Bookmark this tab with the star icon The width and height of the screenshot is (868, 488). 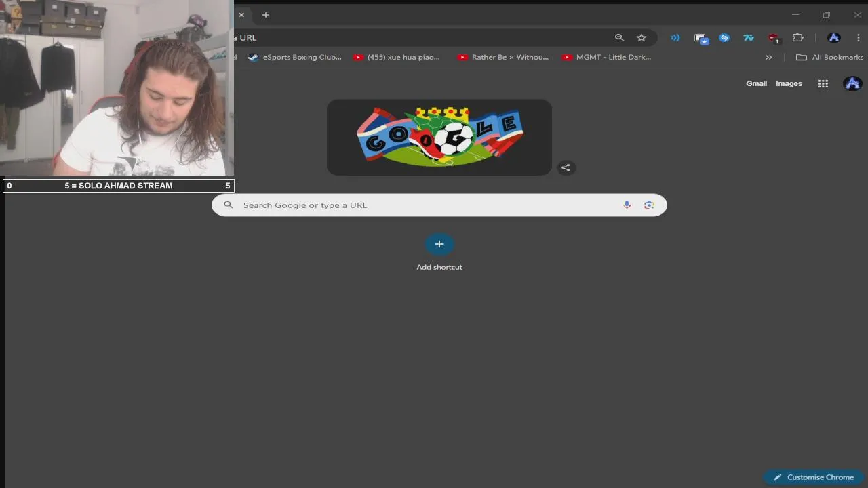[x=642, y=38]
